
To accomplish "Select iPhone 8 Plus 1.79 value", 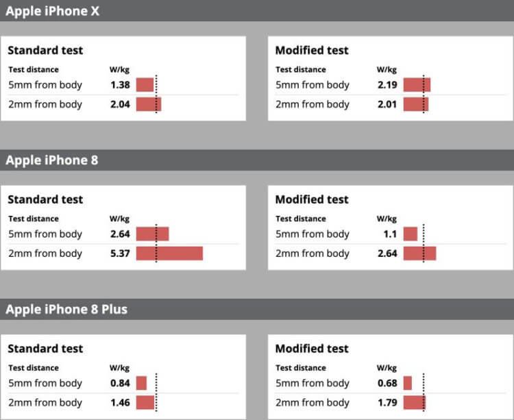I will click(387, 402).
